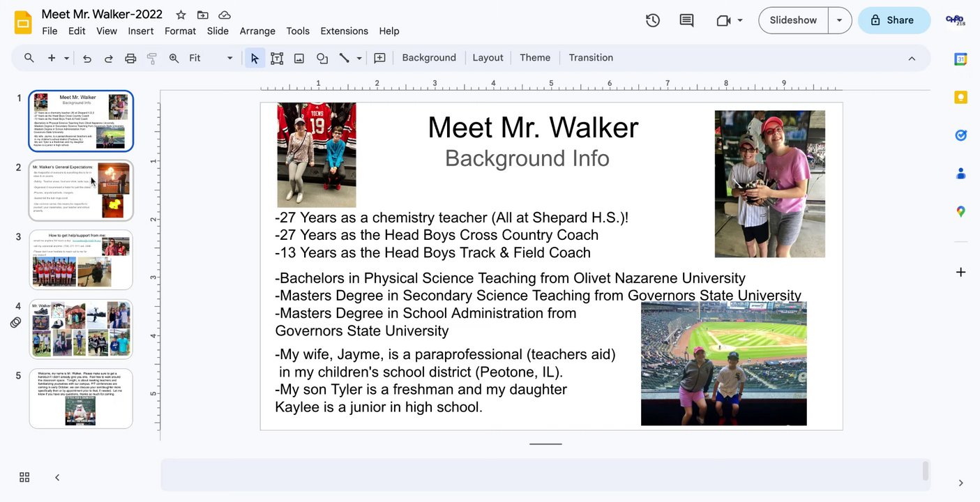Select slide 4 photo collage thumbnail
Viewport: 980px width, 502px height.
(x=81, y=329)
